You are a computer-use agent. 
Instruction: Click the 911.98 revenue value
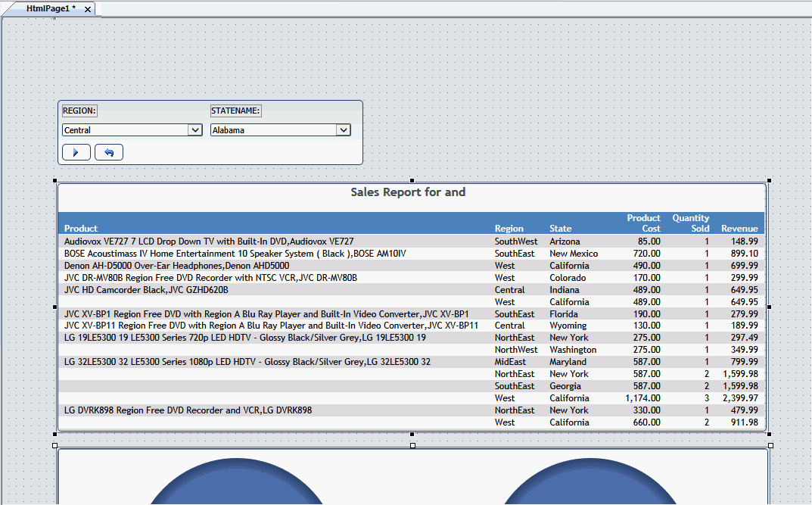tap(744, 422)
